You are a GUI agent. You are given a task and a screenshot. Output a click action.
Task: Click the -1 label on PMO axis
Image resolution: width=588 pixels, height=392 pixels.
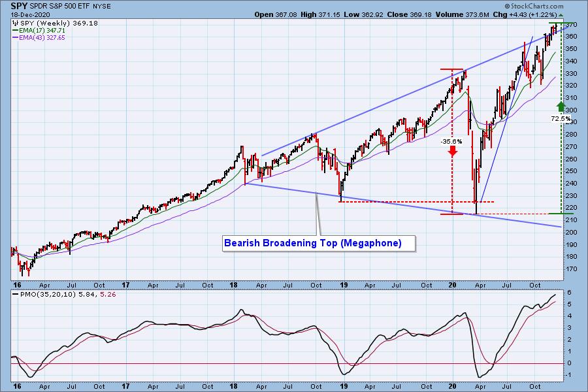568,375
